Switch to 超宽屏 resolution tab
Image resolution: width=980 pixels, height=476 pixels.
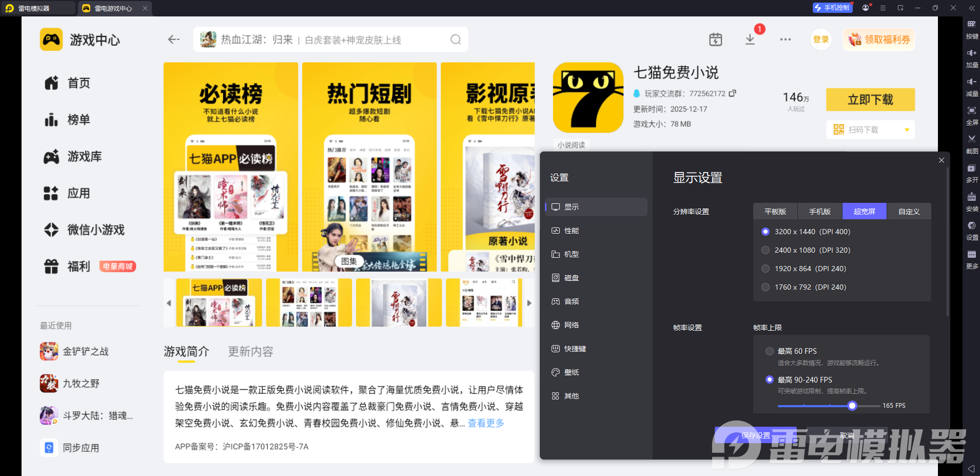[x=865, y=212]
